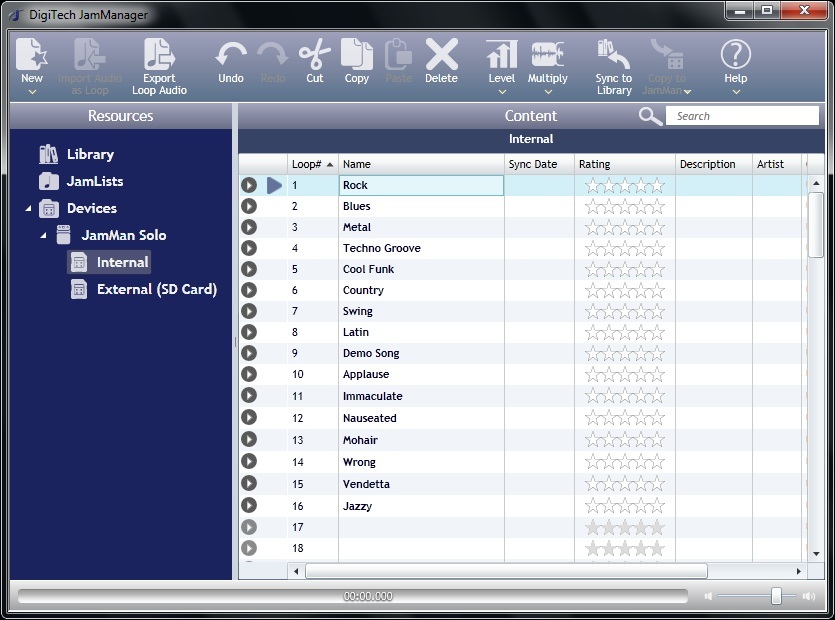
Task: Click the New toolbar icon
Action: pos(31,54)
